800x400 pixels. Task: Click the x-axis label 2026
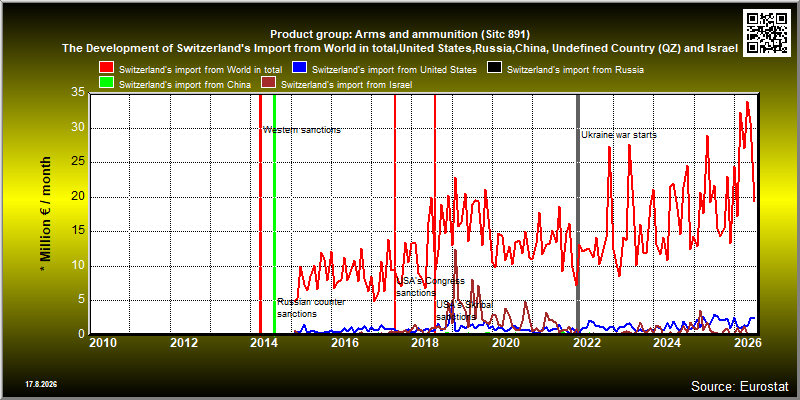746,342
